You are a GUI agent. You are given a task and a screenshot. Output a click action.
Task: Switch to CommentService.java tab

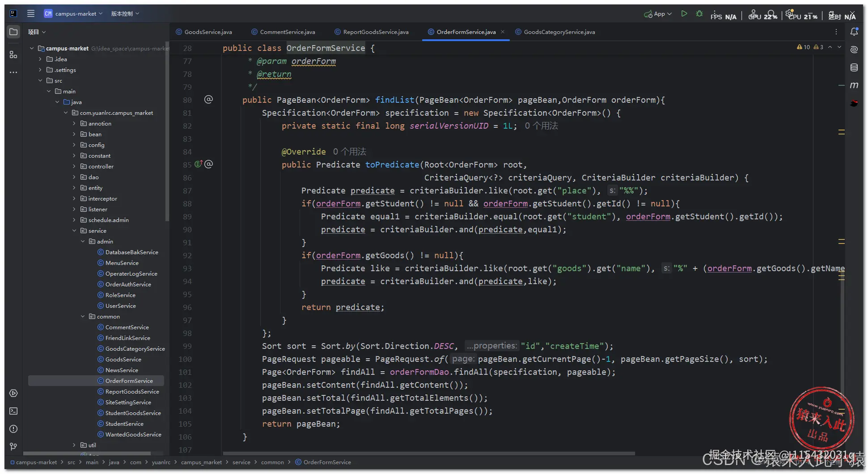pos(284,32)
